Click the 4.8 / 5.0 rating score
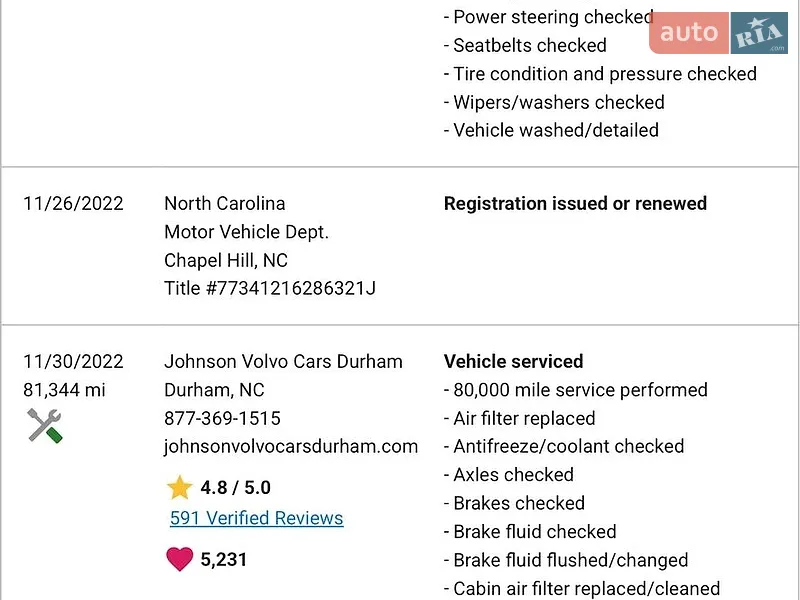800x600 pixels. [235, 487]
